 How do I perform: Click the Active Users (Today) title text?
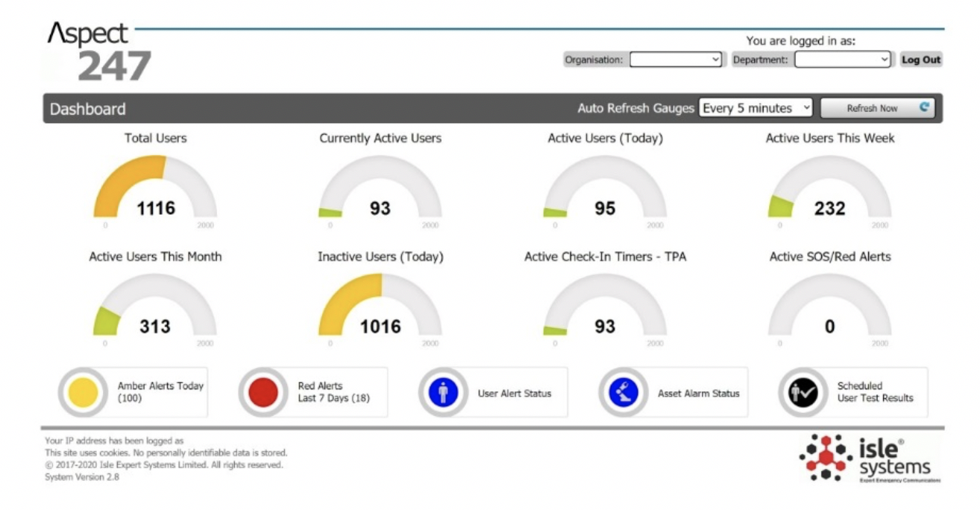[605, 138]
